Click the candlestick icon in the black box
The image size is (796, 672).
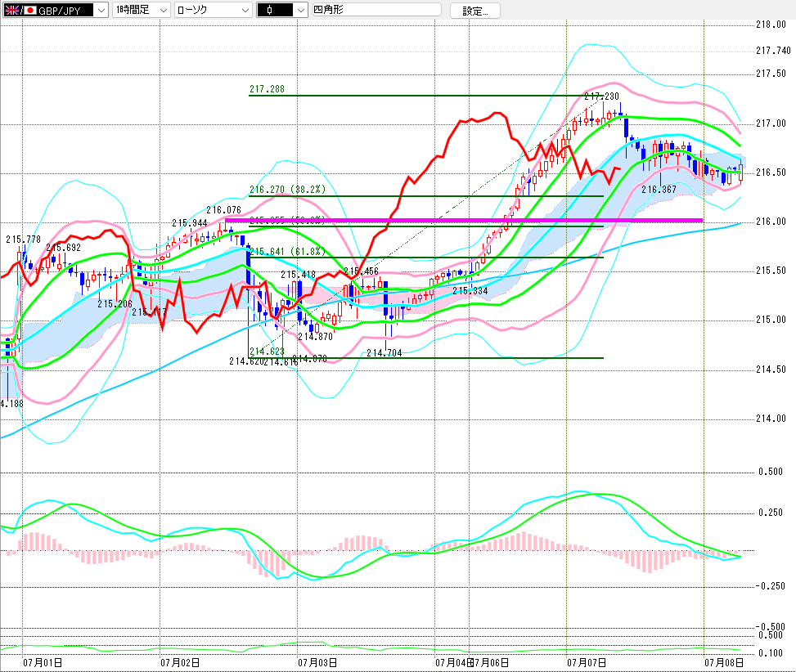(270, 10)
